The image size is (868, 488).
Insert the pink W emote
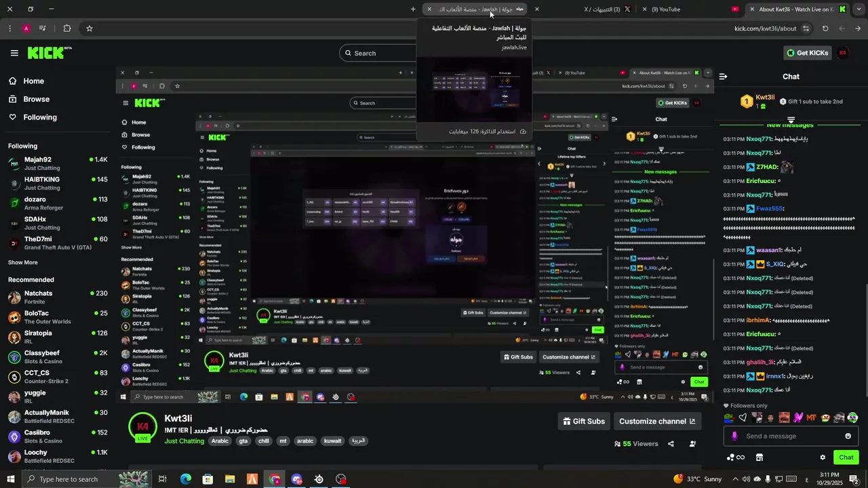pos(798,418)
